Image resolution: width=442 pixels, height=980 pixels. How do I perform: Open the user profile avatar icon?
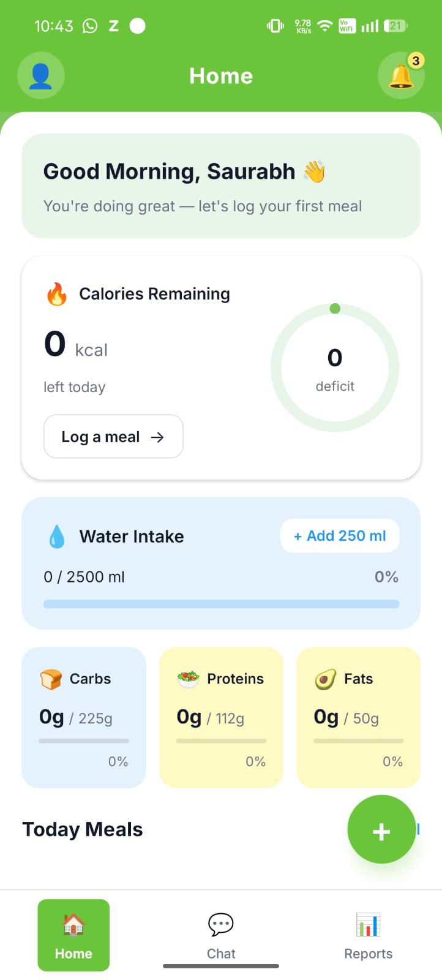point(40,76)
